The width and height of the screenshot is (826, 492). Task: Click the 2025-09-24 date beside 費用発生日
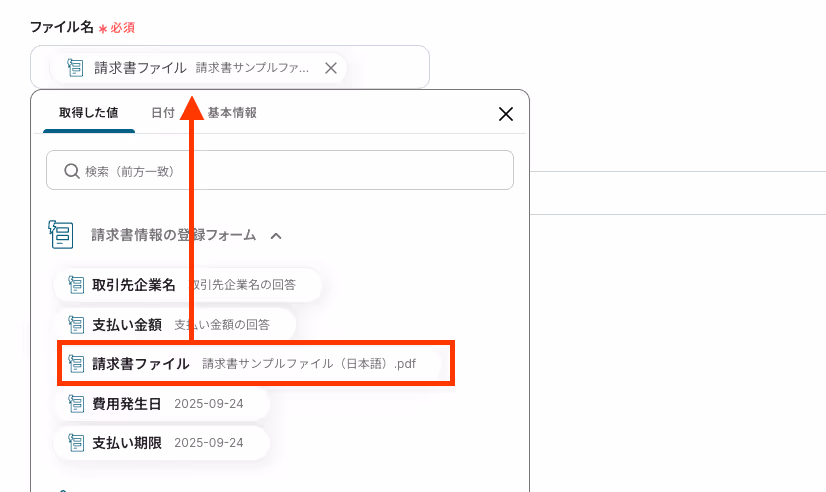click(209, 404)
